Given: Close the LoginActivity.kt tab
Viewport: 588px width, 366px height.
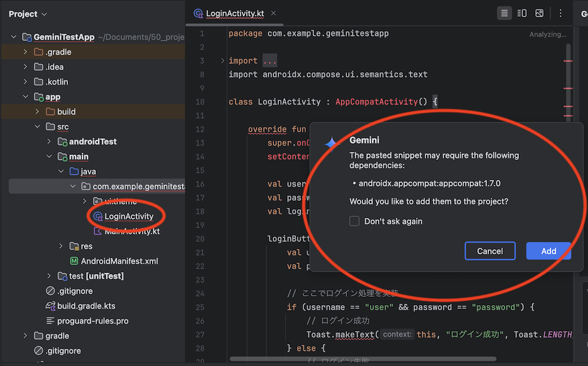Looking at the screenshot, I should (x=273, y=14).
